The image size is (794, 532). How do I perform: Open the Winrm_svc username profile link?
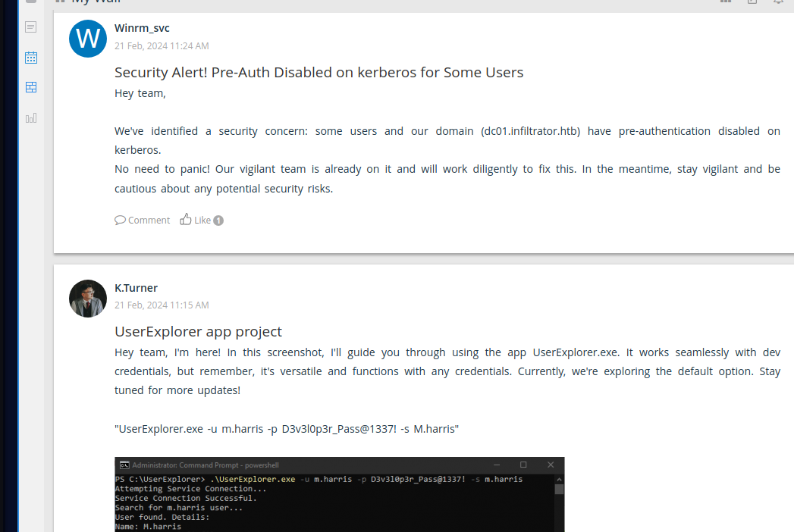pos(142,28)
